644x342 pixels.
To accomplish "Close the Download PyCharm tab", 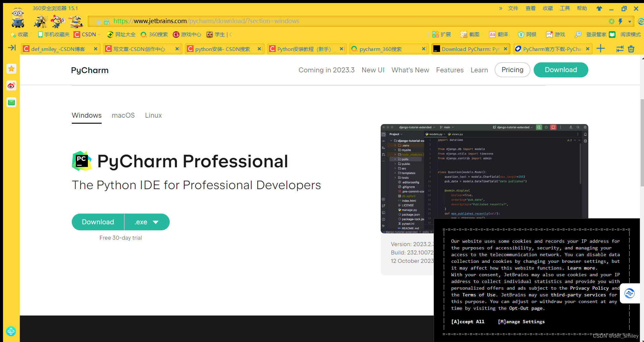I will tap(505, 49).
